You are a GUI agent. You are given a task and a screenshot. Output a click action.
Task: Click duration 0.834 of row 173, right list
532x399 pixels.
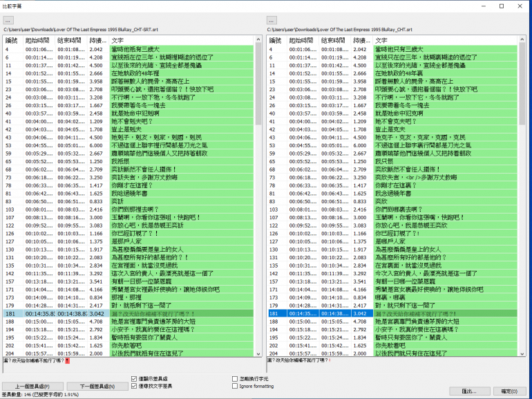[360, 297]
